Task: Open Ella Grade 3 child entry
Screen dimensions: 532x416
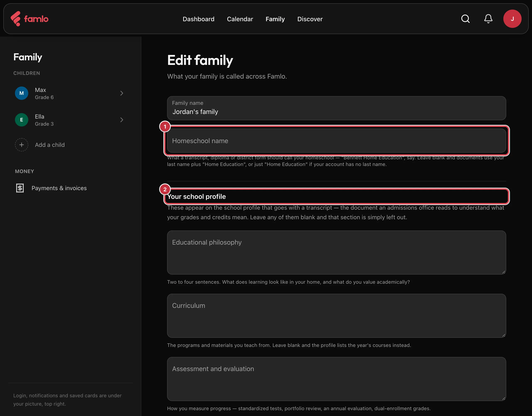Action: [70, 120]
